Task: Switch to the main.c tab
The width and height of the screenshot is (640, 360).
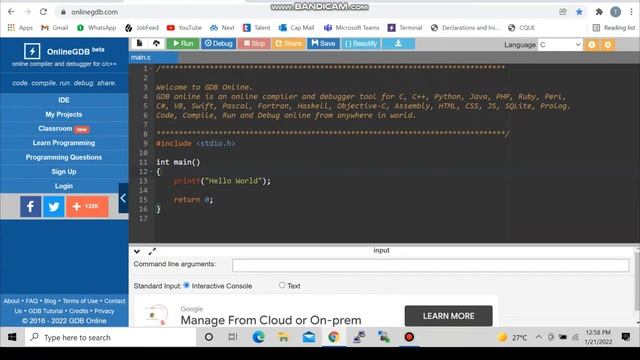Action: tap(141, 58)
